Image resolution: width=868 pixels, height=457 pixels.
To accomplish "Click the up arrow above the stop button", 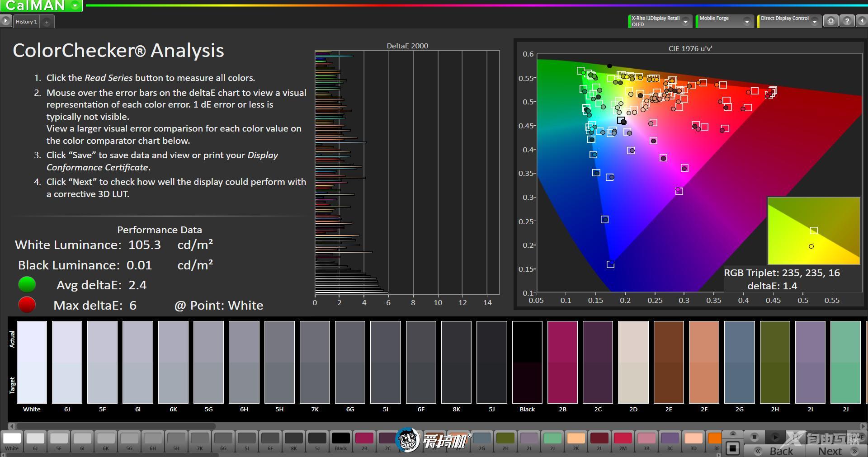I will pos(733,434).
